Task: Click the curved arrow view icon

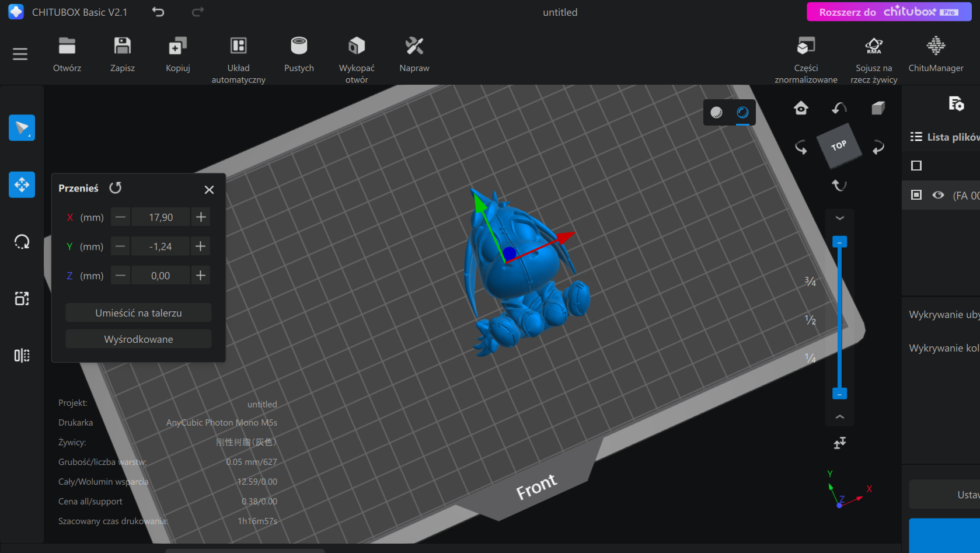Action: coord(839,108)
